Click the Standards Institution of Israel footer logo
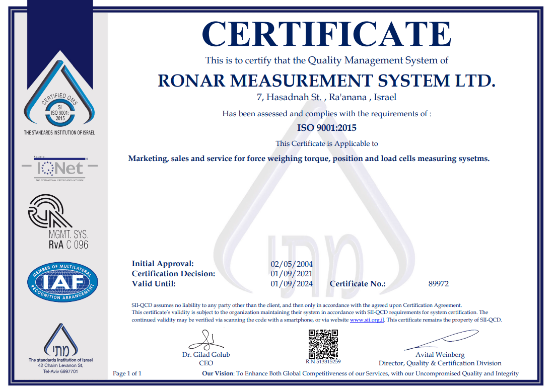 (x=60, y=340)
